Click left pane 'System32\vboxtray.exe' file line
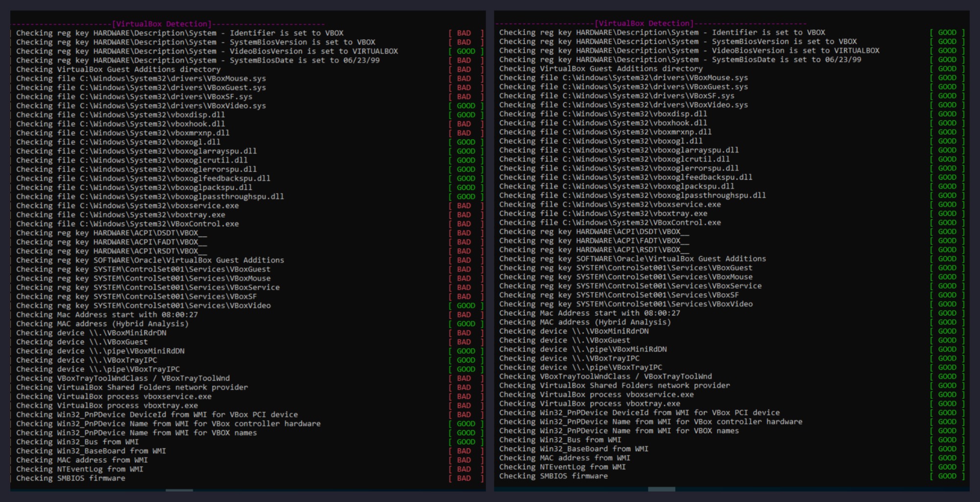980x502 pixels. [121, 215]
